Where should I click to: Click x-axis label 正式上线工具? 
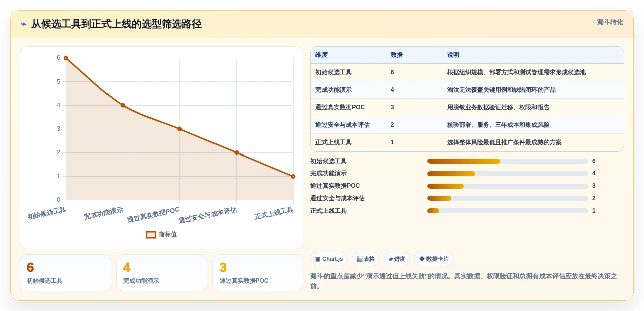pyautogui.click(x=274, y=213)
